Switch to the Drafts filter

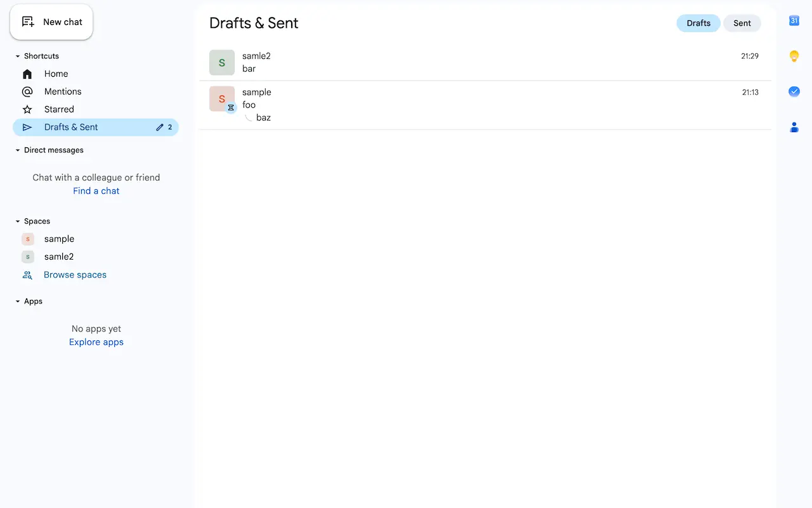[x=698, y=23]
